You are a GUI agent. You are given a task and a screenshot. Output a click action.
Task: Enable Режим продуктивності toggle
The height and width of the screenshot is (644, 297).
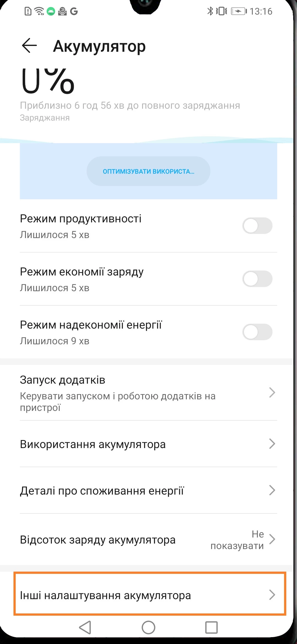[x=257, y=226]
